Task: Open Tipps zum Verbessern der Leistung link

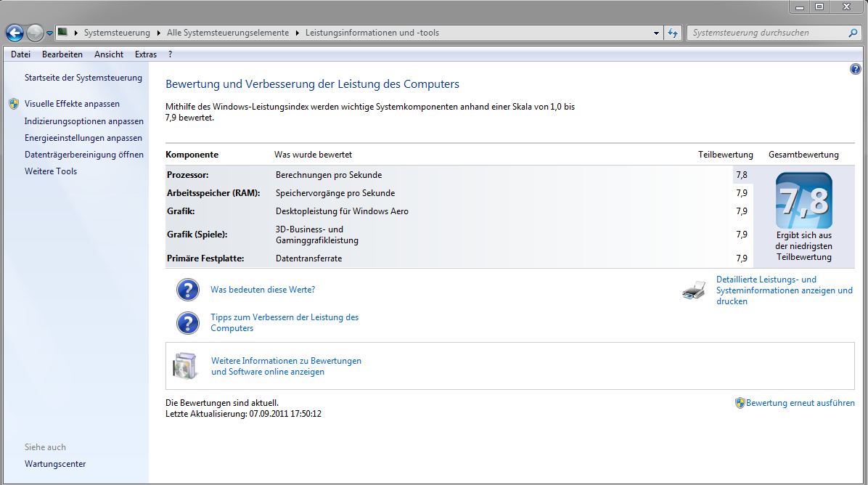Action: 284,323
